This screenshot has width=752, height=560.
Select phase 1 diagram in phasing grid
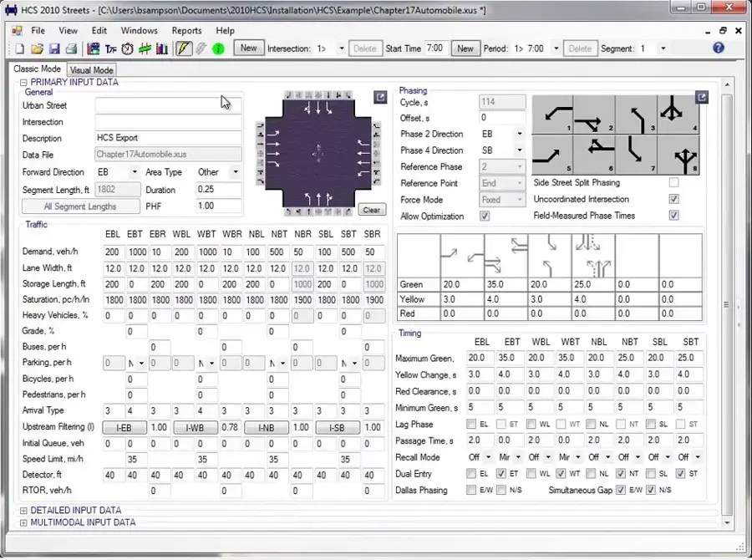point(553,115)
